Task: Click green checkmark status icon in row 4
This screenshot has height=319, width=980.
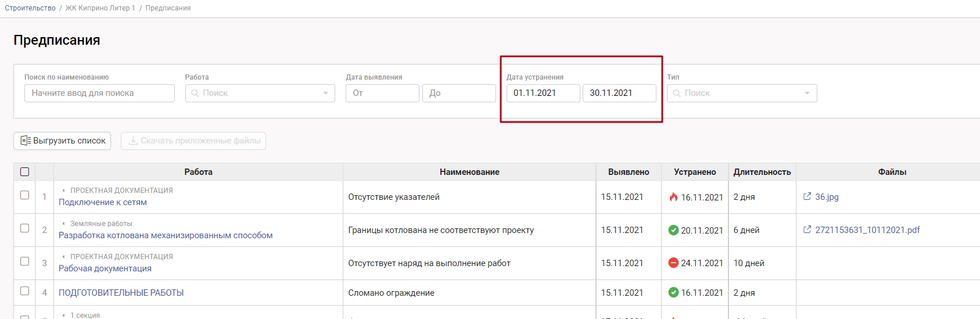Action: coord(673,293)
